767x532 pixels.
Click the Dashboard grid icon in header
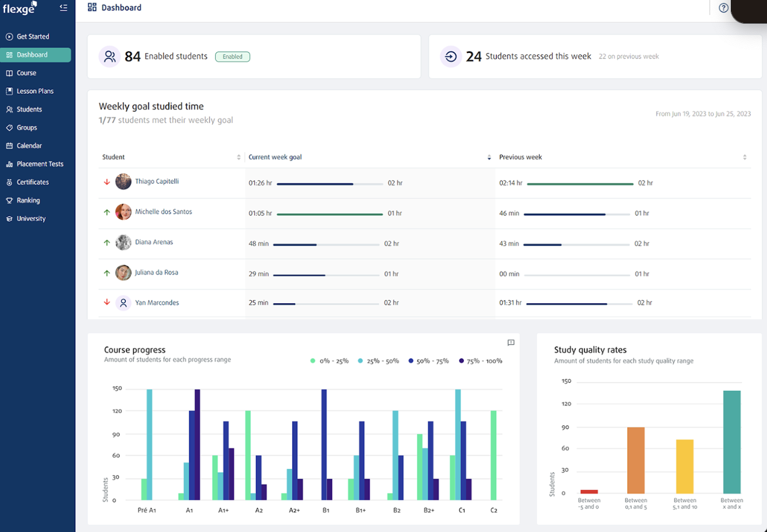[x=92, y=7]
